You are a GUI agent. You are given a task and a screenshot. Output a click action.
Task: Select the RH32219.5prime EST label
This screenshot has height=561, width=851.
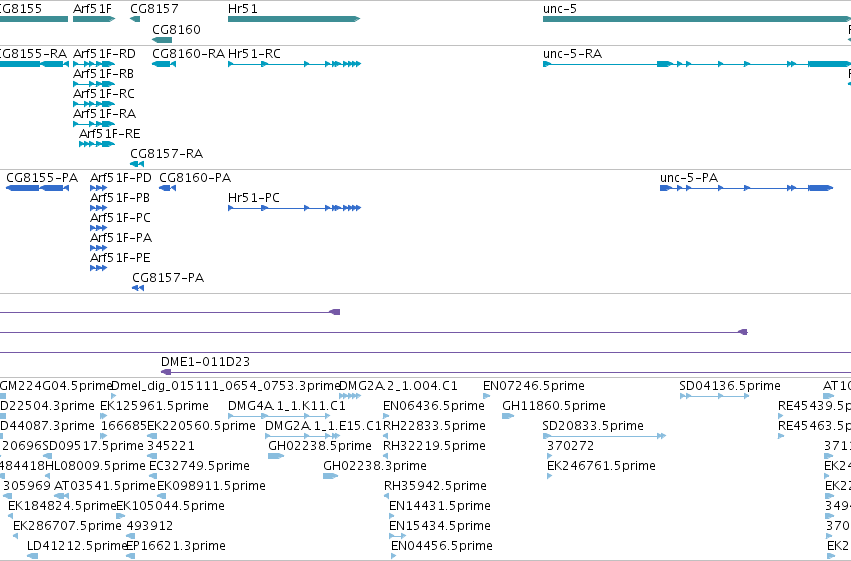click(x=434, y=446)
